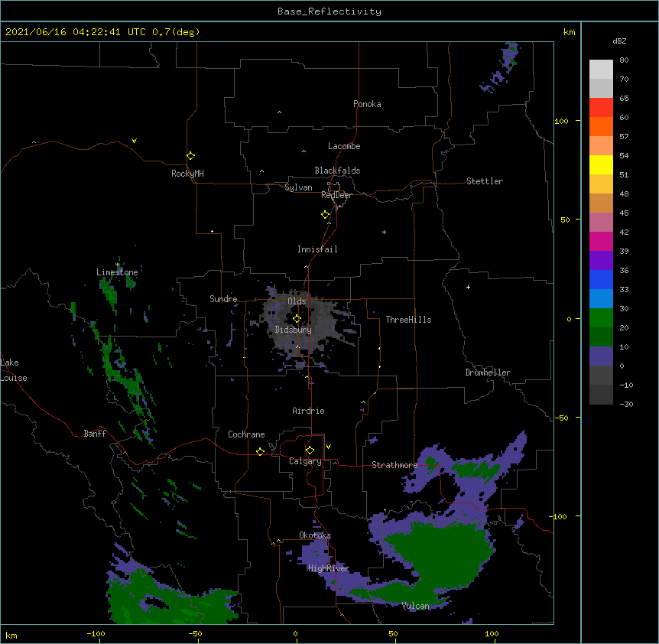659x644 pixels.
Task: Click the HighRiver label
Action: point(329,568)
